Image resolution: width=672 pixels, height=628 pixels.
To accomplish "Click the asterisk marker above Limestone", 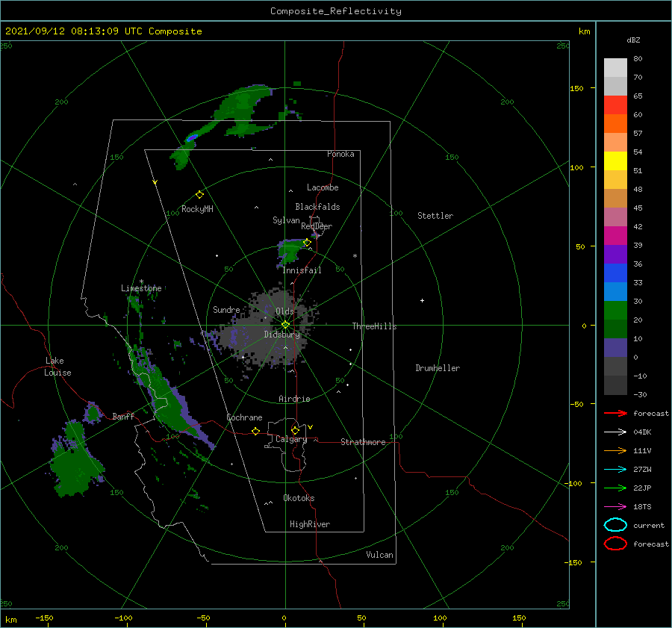I will [x=141, y=282].
